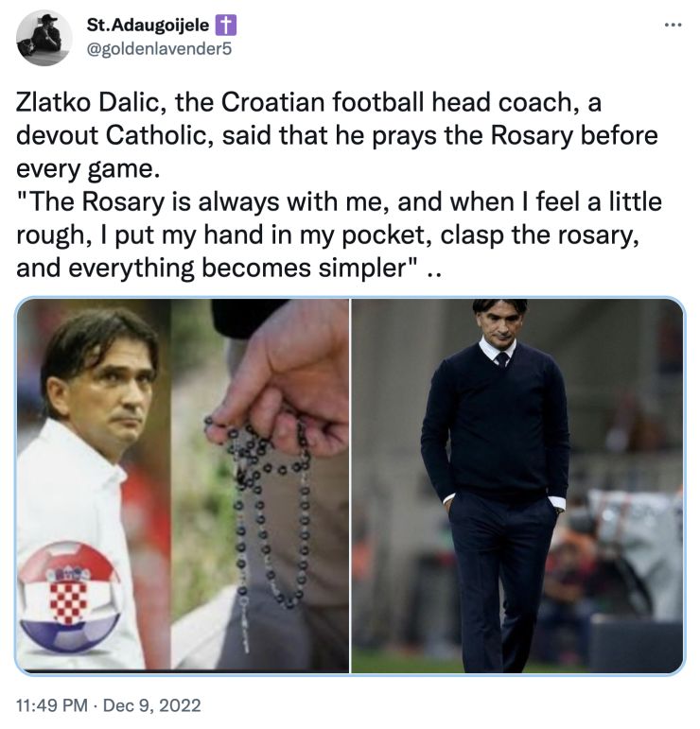700x729 pixels.
Task: Open the right photo of the coach in dark sweater
Action: tap(516, 484)
